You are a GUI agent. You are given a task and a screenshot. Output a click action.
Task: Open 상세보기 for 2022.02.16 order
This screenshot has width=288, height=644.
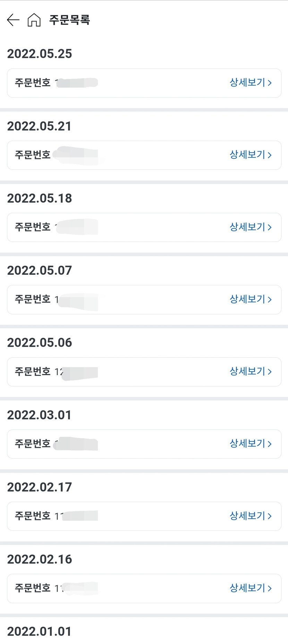pyautogui.click(x=250, y=588)
